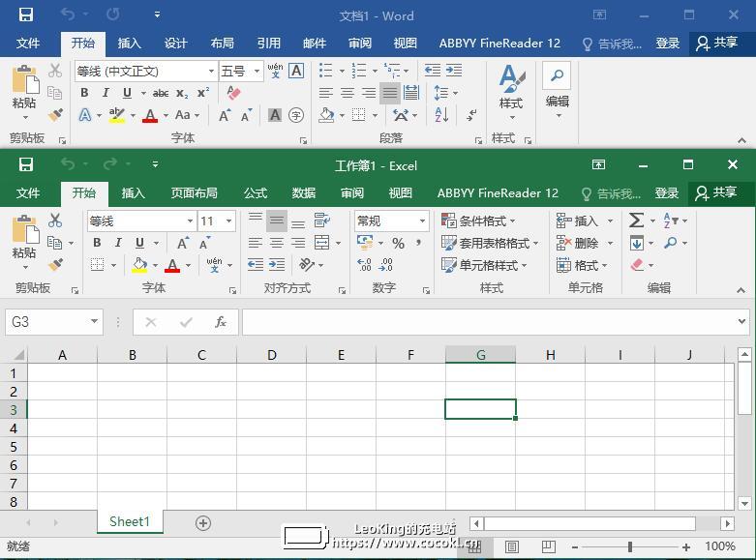Open 公式 tab in Excel ribbon

[x=256, y=193]
